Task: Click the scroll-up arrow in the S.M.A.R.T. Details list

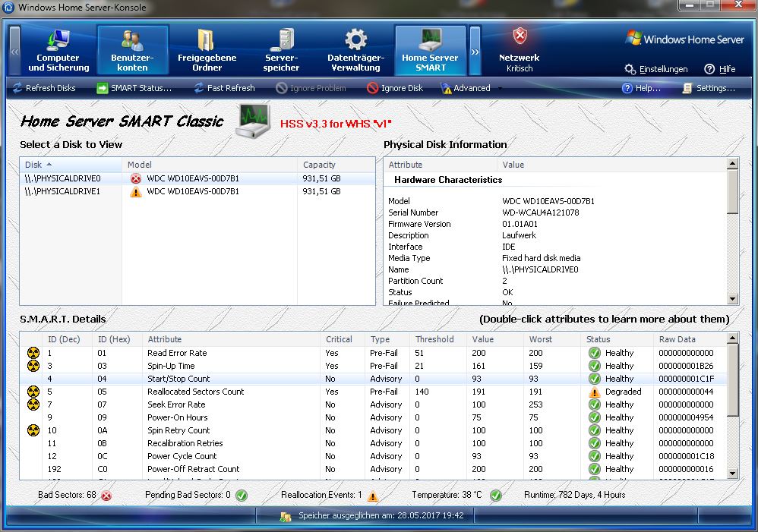Action: click(732, 338)
